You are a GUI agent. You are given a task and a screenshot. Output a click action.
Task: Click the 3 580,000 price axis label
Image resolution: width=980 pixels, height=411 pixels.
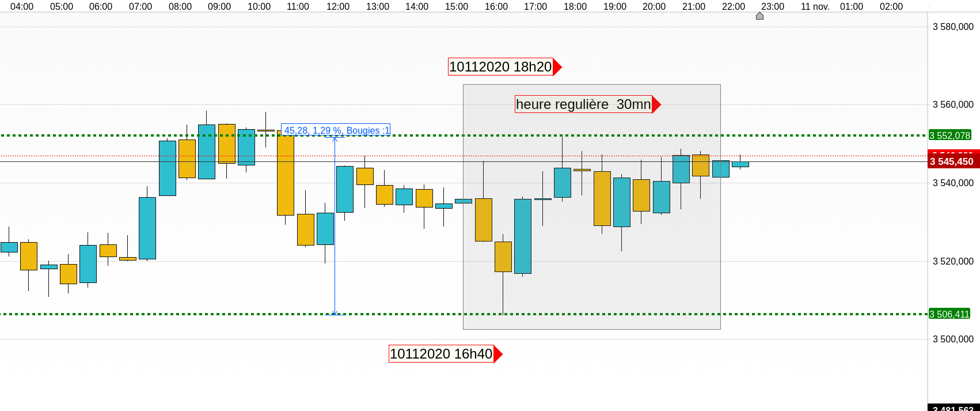pyautogui.click(x=953, y=27)
